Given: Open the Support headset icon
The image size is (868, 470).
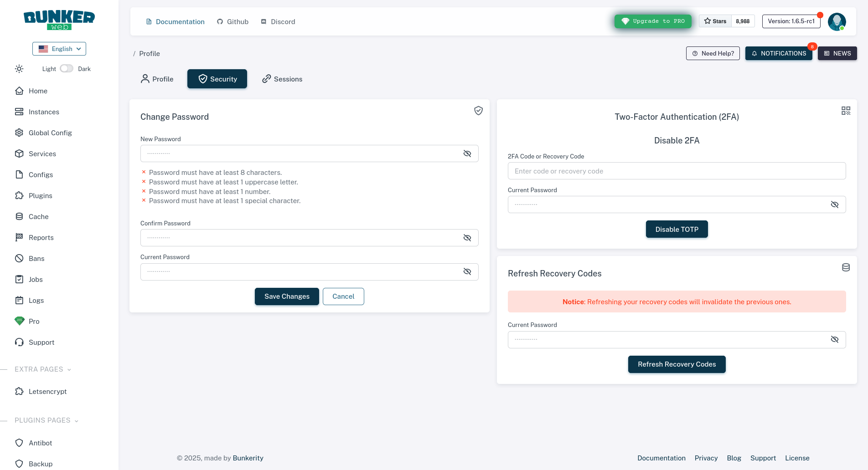Looking at the screenshot, I should (x=19, y=342).
